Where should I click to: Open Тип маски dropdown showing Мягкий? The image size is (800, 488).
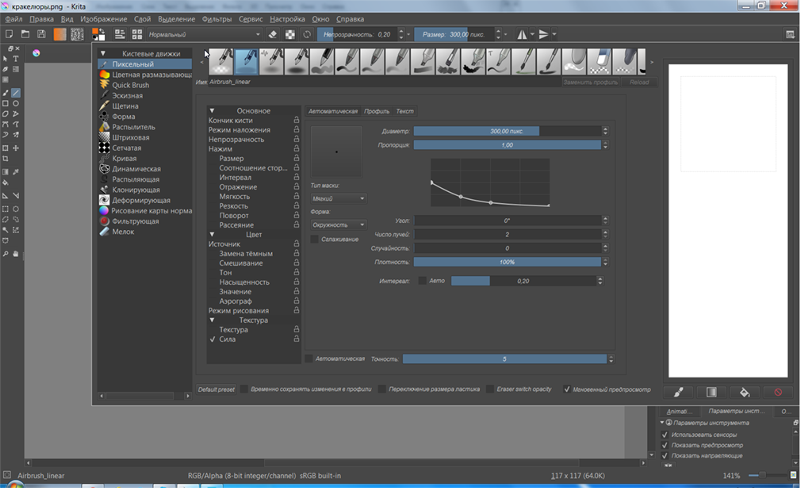coord(338,199)
